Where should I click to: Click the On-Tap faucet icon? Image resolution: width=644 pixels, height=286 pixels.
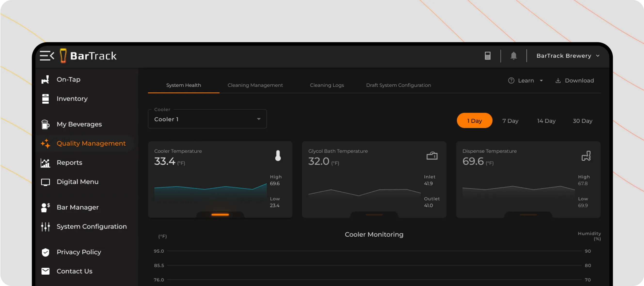pos(45,80)
